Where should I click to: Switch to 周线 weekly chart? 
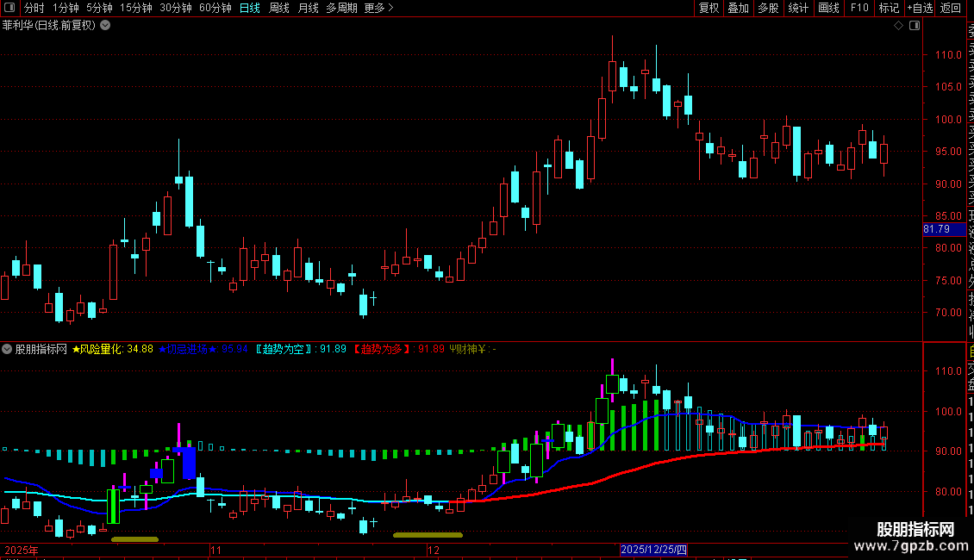tap(279, 8)
